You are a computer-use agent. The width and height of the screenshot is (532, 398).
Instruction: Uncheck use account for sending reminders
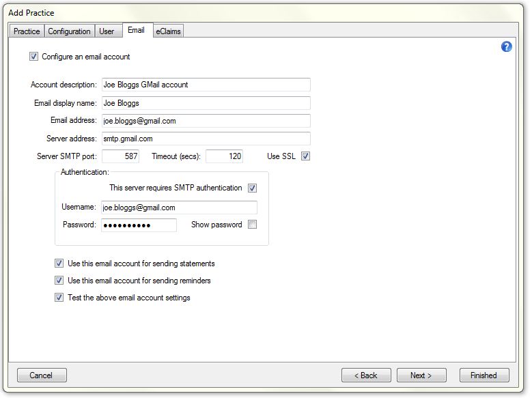(59, 281)
